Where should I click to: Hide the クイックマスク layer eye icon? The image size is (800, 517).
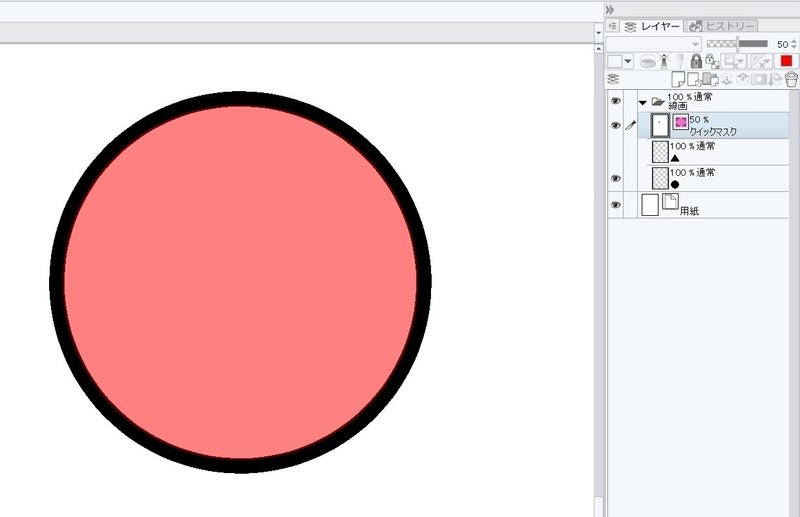[616, 125]
